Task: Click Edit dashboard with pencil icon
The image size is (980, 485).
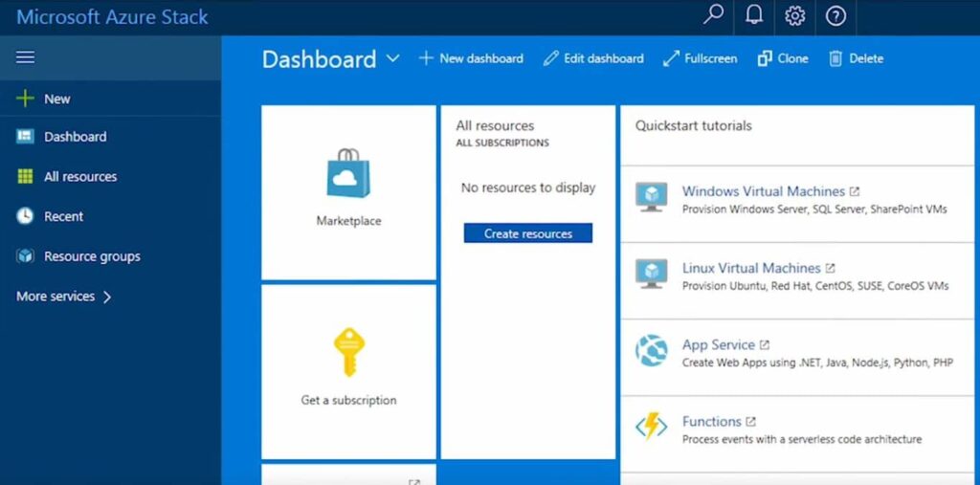Action: coord(593,58)
